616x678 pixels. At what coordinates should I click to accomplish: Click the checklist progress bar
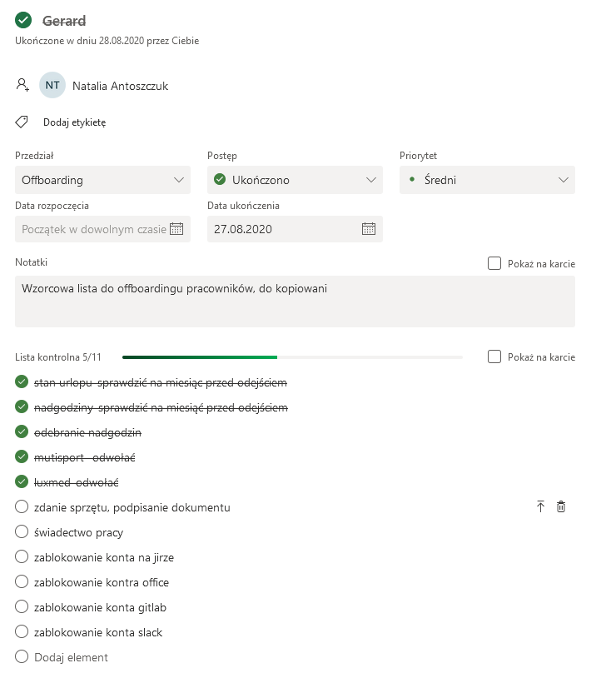coord(292,357)
